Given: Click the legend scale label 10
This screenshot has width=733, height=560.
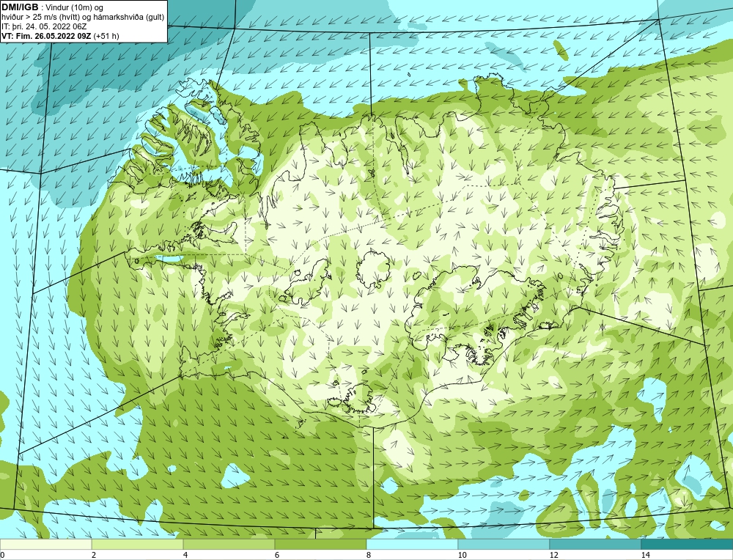Looking at the screenshot, I should coord(463,555).
